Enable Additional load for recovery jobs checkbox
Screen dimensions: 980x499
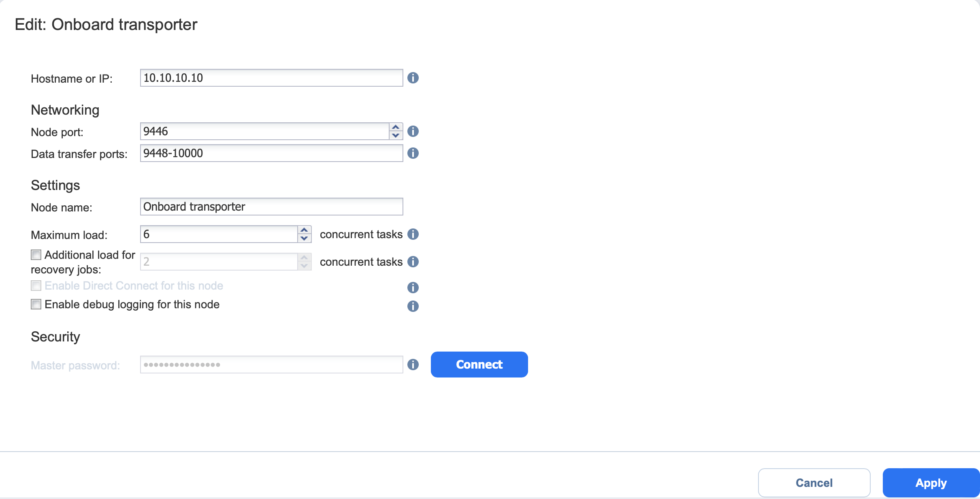coord(36,255)
